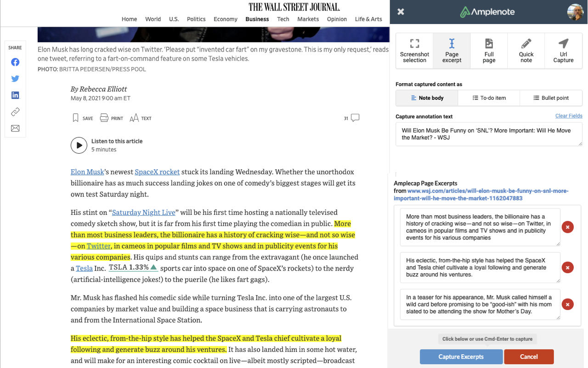The width and height of the screenshot is (588, 368).
Task: Click the Amplenote logo
Action: pos(488,12)
